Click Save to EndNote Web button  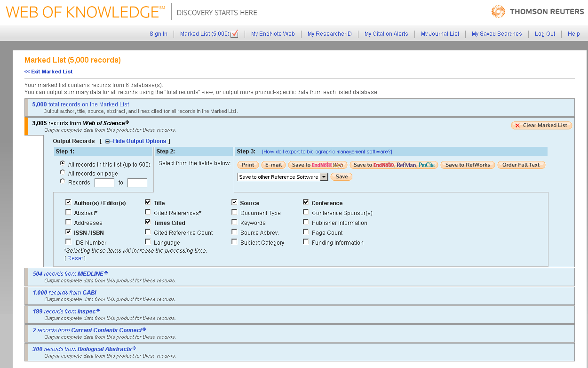(x=318, y=165)
